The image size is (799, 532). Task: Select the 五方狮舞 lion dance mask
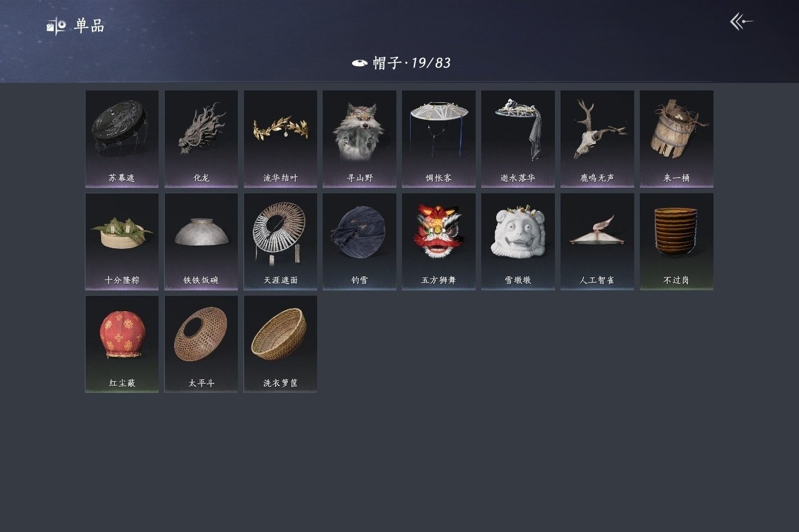coord(439,241)
